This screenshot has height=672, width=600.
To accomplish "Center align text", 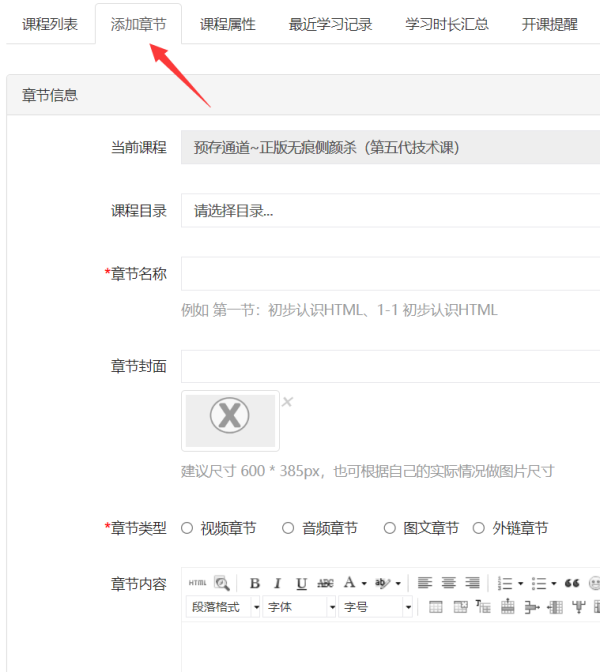I will point(449,583).
